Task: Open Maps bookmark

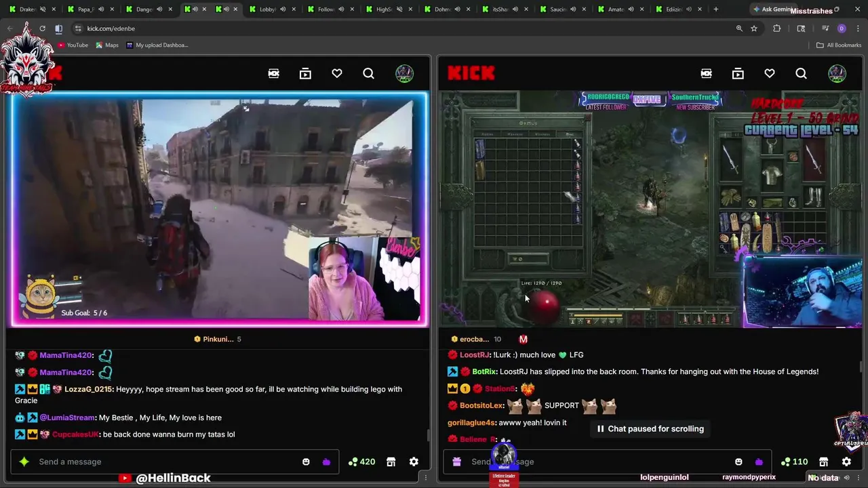Action: click(x=107, y=45)
